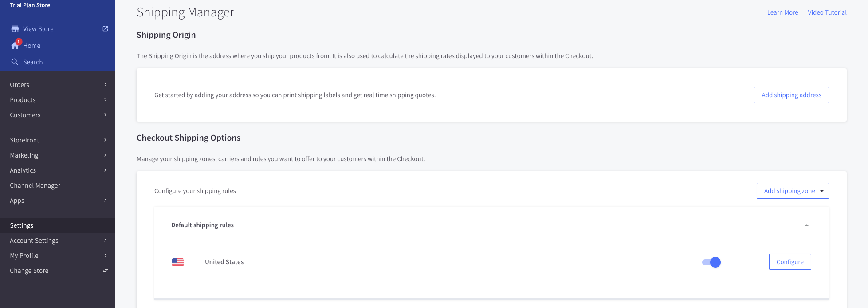Click the Trial Plan Store name
Screen dimensions: 868x308
pyautogui.click(x=30, y=5)
